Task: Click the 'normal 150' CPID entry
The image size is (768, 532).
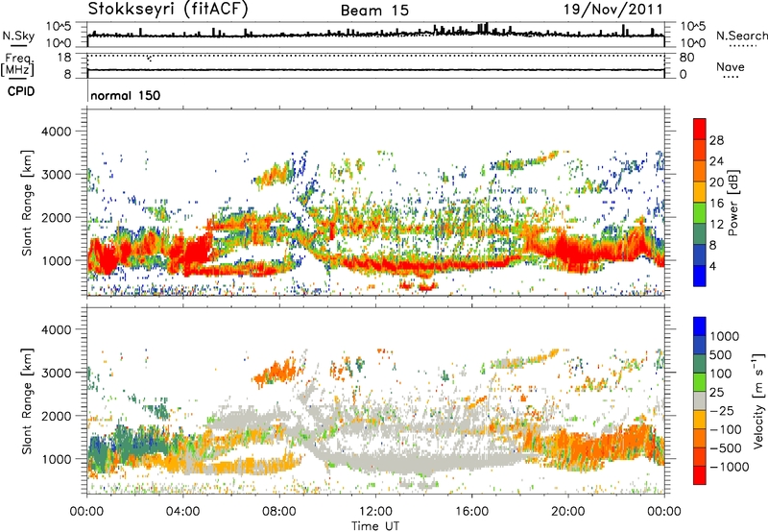Action: 126,95
